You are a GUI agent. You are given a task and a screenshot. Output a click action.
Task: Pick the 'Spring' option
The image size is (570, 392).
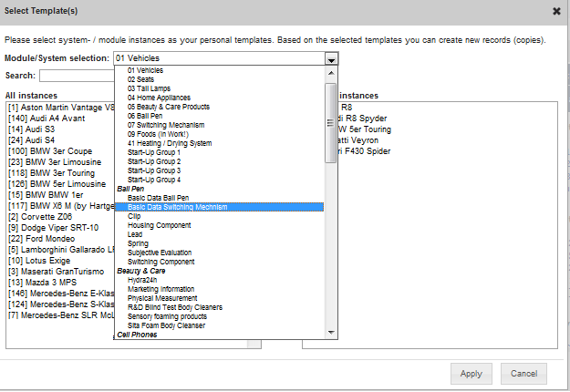[x=138, y=243]
